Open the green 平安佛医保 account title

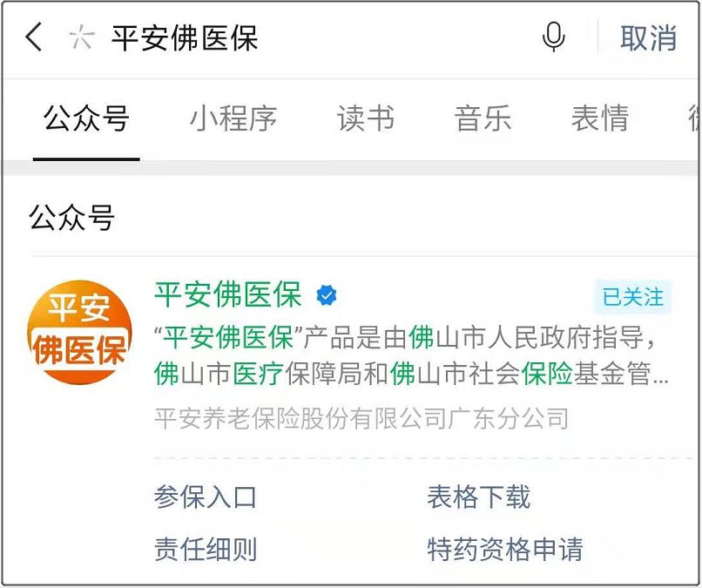[x=227, y=295]
